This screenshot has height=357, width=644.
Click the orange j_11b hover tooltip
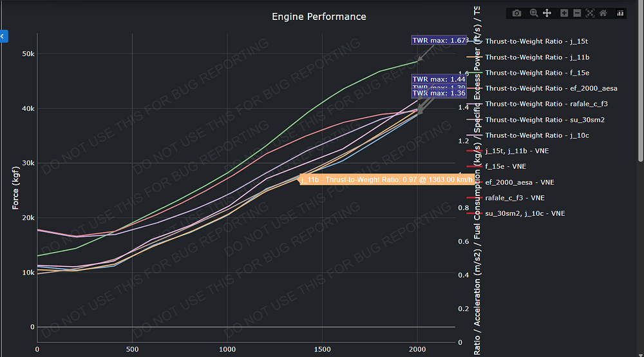click(x=386, y=180)
